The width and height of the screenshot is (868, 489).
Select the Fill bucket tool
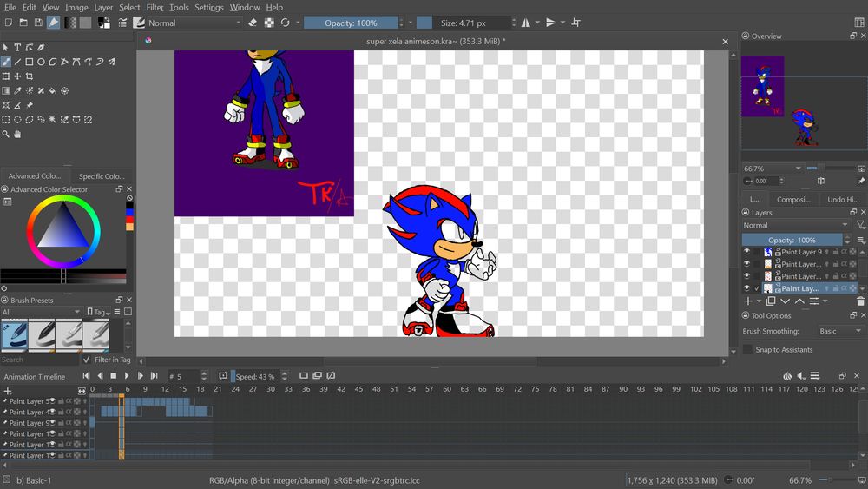(52, 90)
